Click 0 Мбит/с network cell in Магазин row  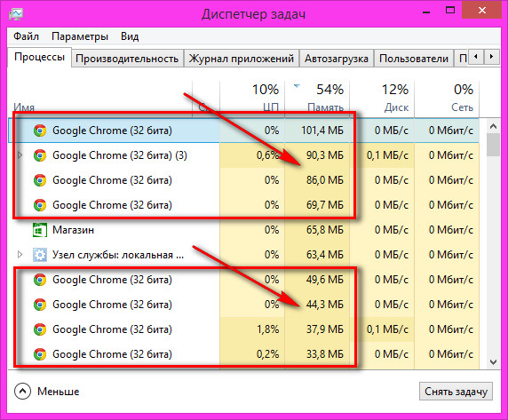(x=447, y=230)
